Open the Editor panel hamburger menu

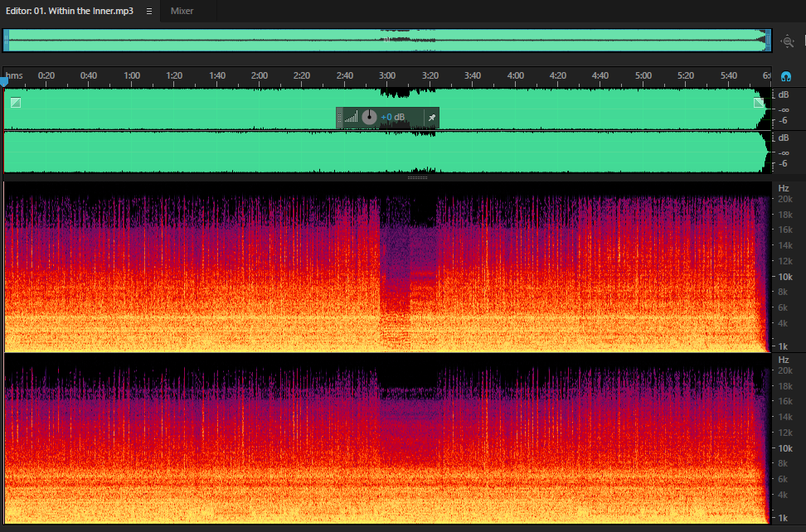[x=149, y=12]
